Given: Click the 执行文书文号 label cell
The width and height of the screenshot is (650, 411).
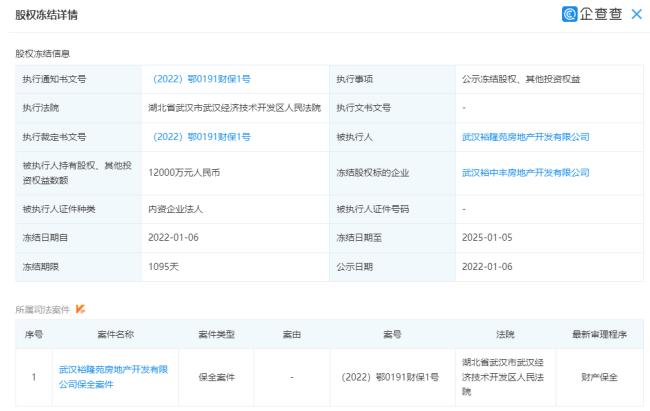Looking at the screenshot, I should pyautogui.click(x=393, y=108).
